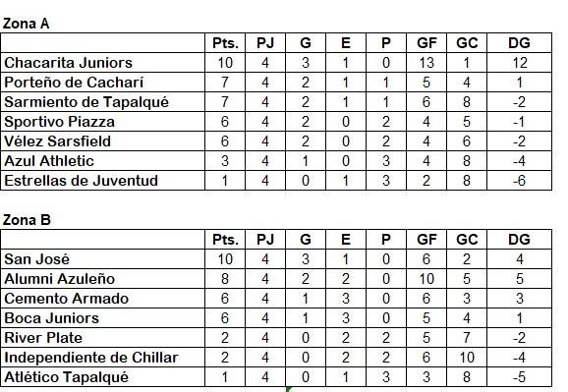Select the Pts. header in Zona A

coord(225,43)
